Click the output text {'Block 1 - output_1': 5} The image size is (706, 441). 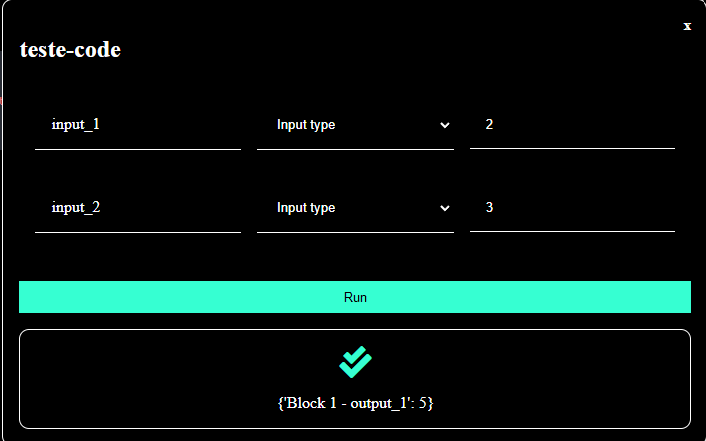pos(355,403)
